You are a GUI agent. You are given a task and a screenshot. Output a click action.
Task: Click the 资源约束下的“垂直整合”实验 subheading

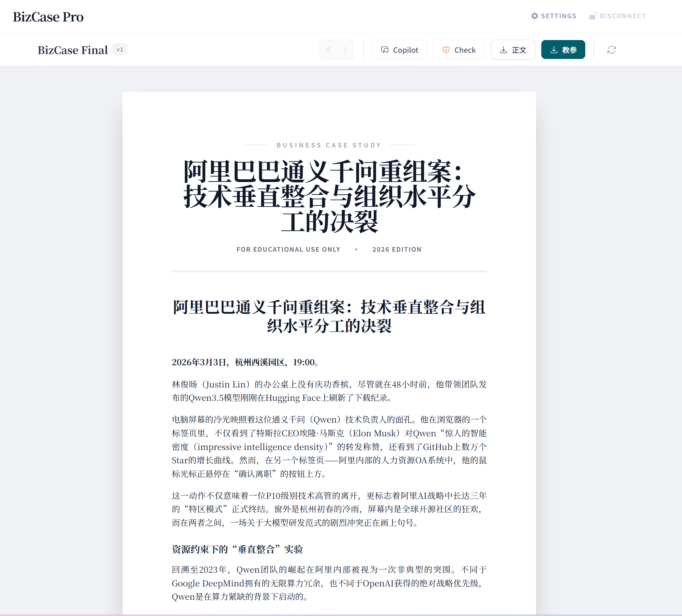click(x=237, y=549)
